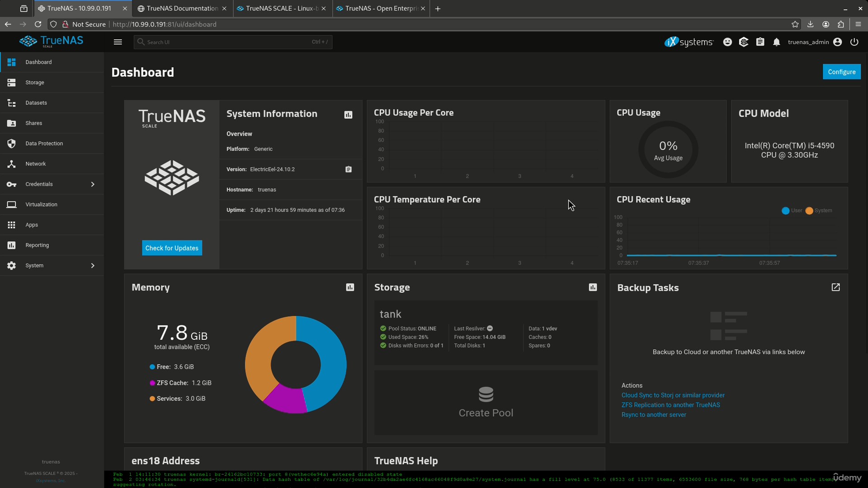Click the Not Secure lock indicator
868x488 pixels.
click(84, 24)
